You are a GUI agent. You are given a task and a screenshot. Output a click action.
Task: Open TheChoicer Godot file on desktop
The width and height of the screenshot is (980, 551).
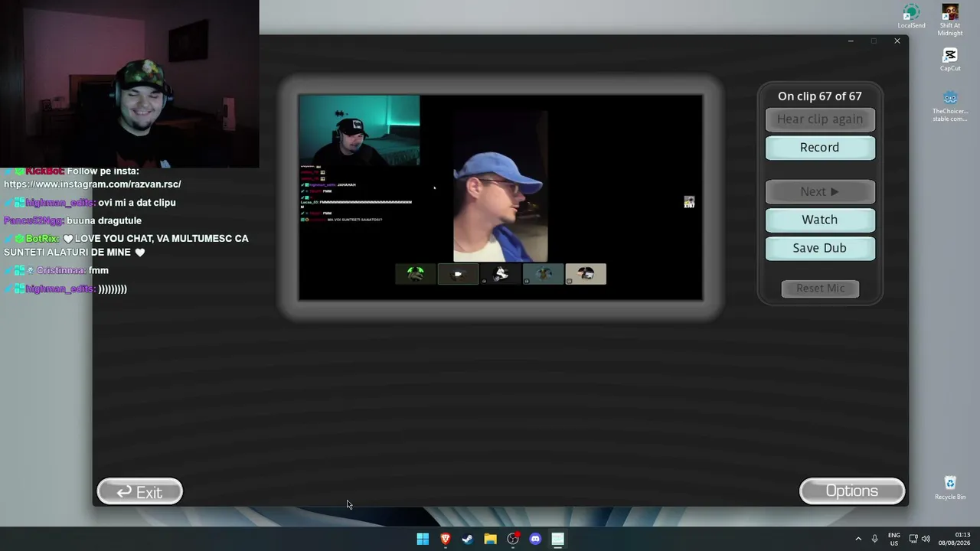(x=950, y=106)
